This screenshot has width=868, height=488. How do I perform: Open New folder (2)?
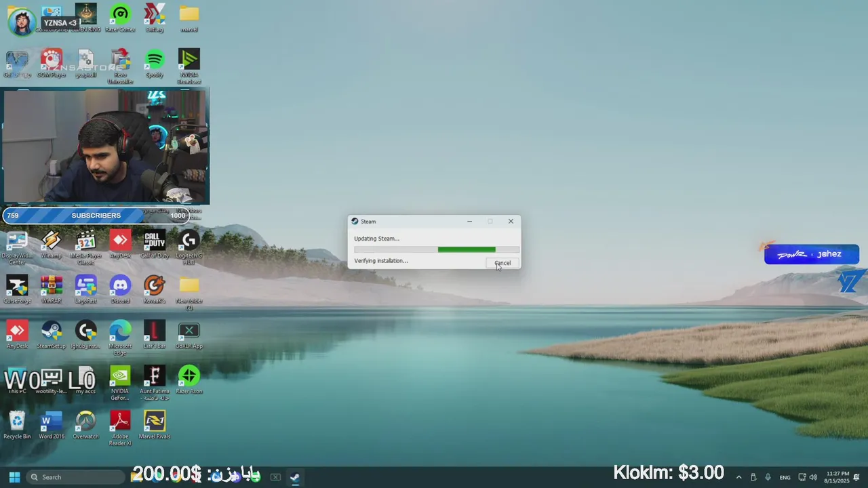(x=189, y=293)
